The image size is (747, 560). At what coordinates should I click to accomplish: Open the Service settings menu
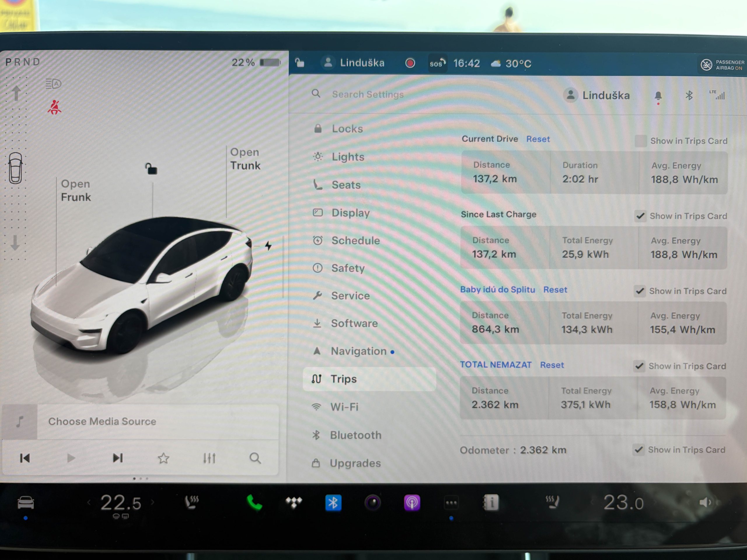(370, 296)
